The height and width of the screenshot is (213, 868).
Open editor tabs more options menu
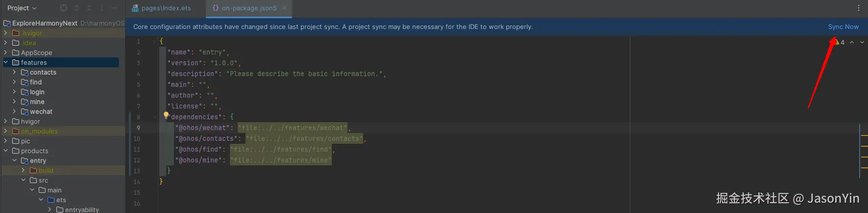click(858, 8)
